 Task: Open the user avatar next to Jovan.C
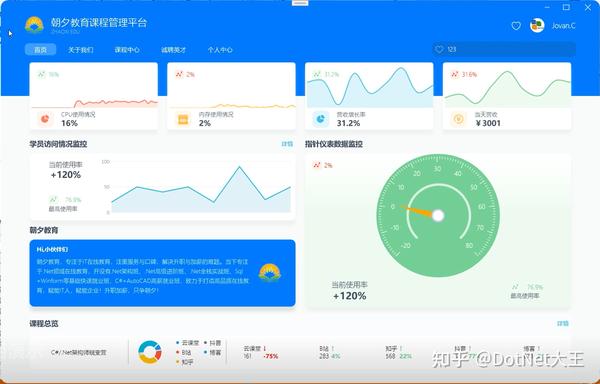(537, 25)
